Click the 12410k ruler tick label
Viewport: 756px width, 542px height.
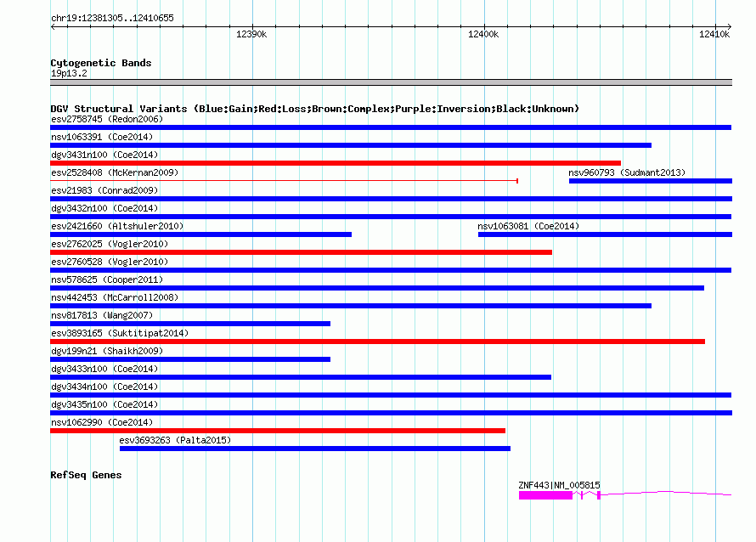tap(714, 34)
